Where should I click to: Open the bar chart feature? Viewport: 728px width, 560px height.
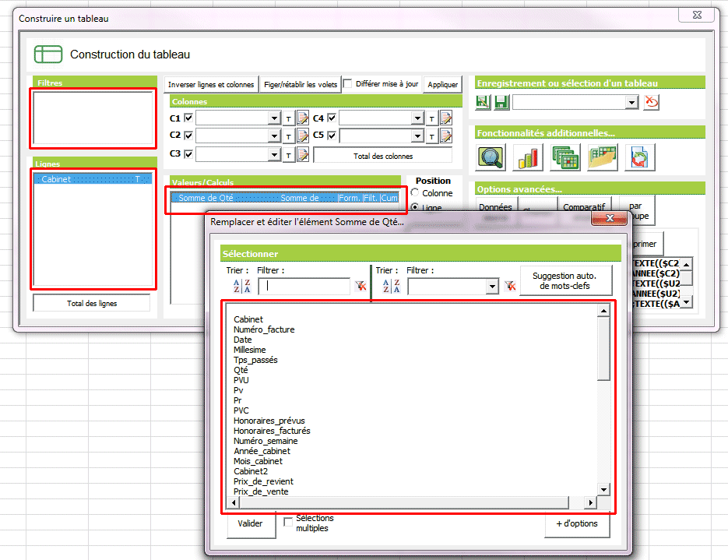pos(528,157)
